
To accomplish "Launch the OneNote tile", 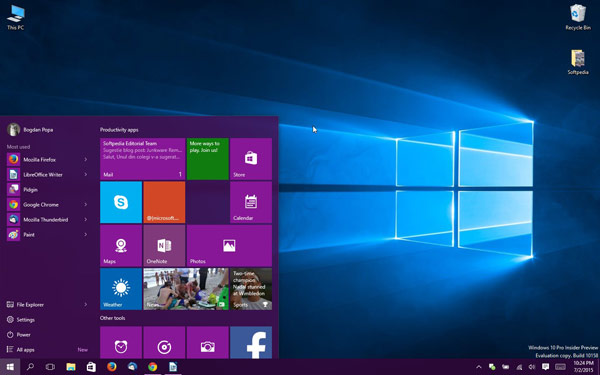I will [164, 246].
